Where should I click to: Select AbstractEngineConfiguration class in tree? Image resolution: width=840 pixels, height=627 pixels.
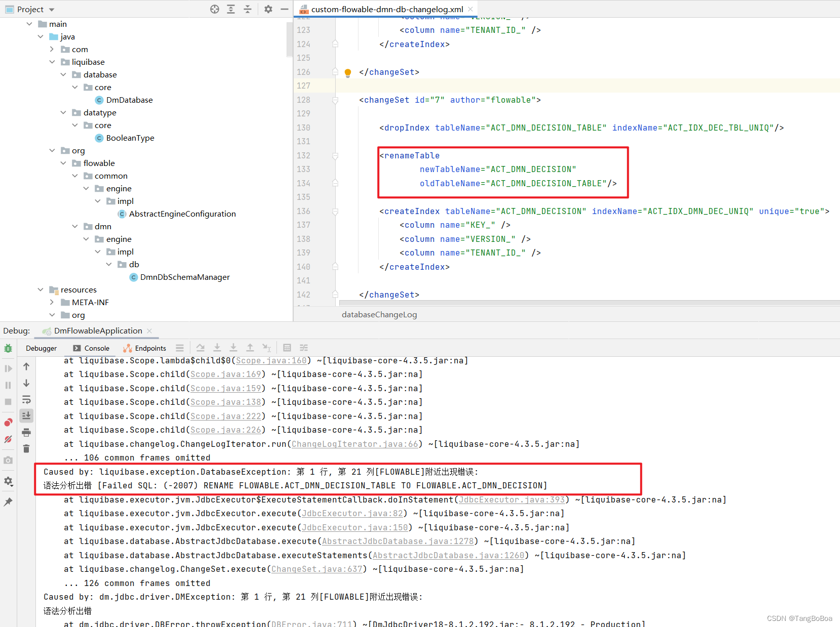182,214
